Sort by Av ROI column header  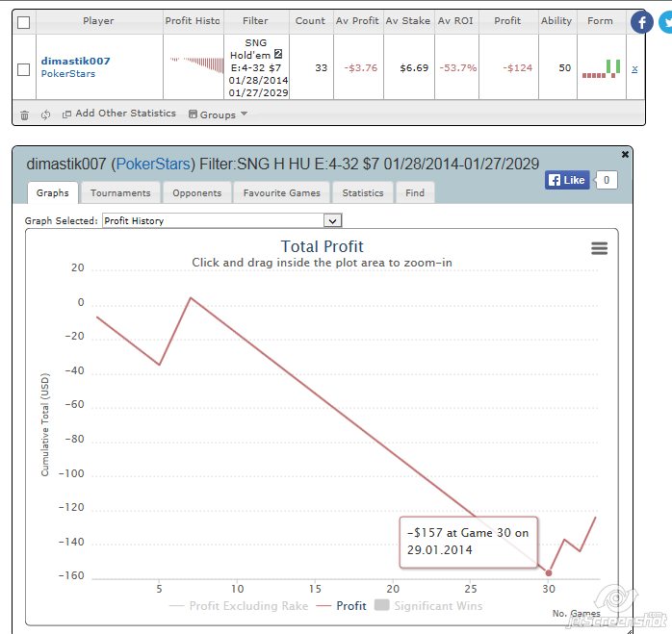[x=455, y=21]
